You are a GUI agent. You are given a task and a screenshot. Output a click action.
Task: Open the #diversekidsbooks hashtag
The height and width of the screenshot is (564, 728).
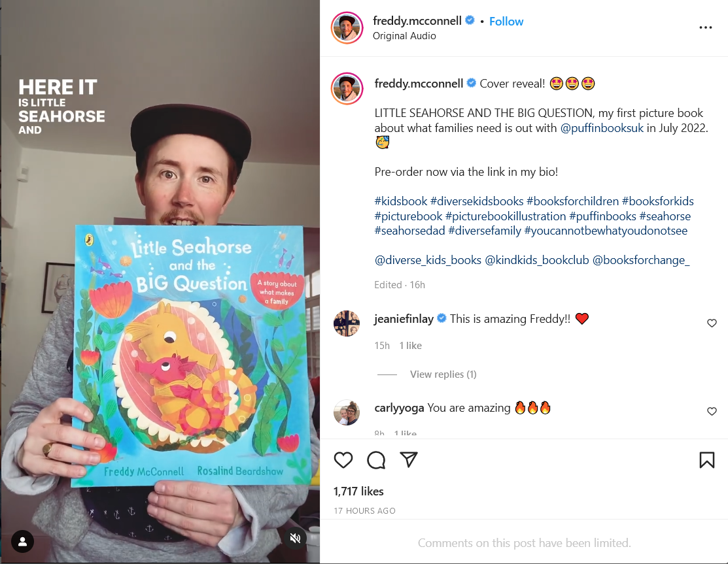coord(477,201)
